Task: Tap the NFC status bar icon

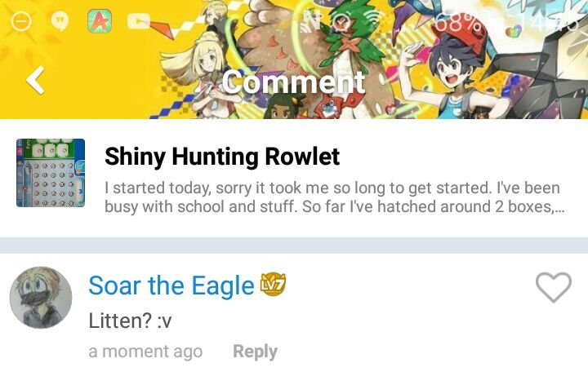Action: [x=312, y=20]
